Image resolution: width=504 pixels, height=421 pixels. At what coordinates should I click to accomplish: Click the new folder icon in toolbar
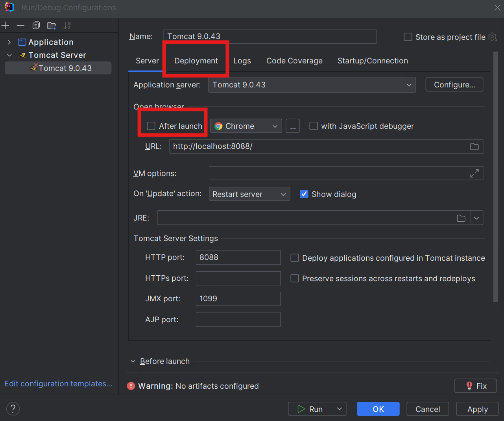(52, 26)
